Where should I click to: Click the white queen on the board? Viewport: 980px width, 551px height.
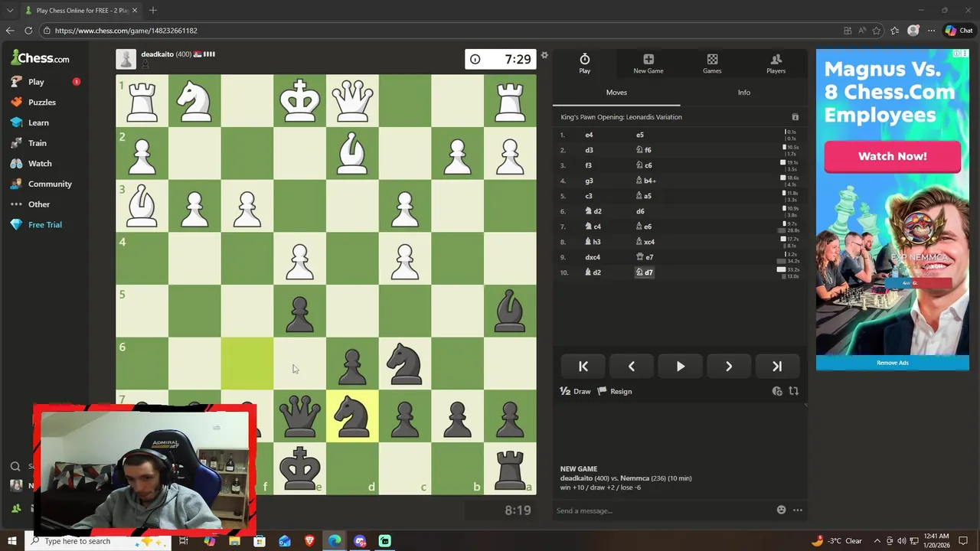pyautogui.click(x=352, y=101)
